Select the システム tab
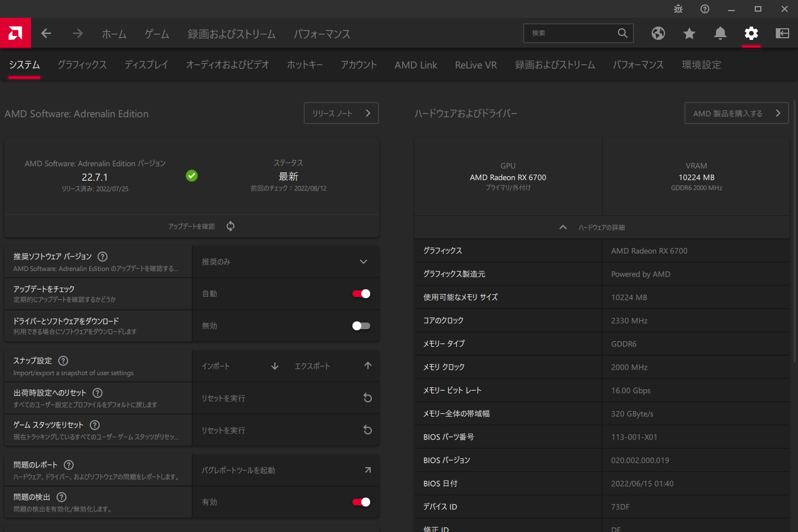 [x=24, y=65]
